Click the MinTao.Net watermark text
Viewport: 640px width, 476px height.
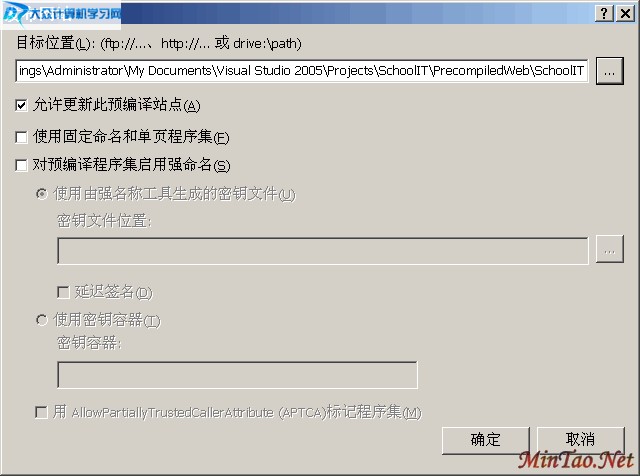(576, 460)
